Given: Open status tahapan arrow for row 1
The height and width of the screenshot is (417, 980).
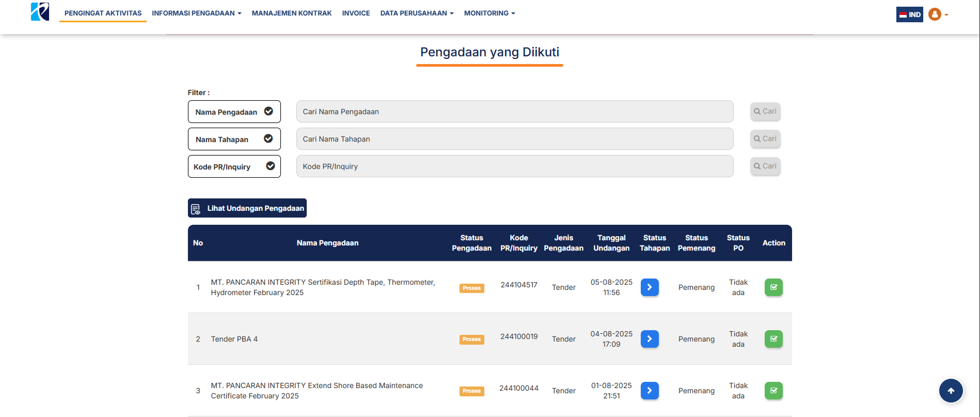Looking at the screenshot, I should 650,287.
